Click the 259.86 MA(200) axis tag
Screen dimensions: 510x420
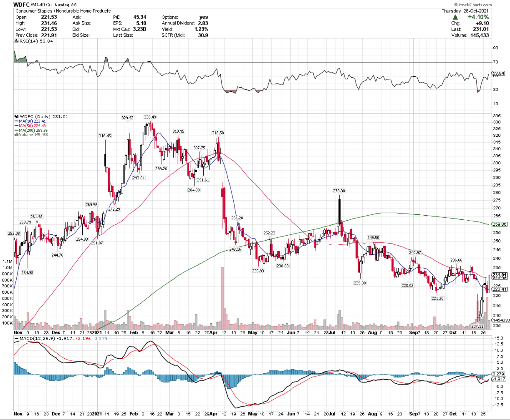[499, 224]
